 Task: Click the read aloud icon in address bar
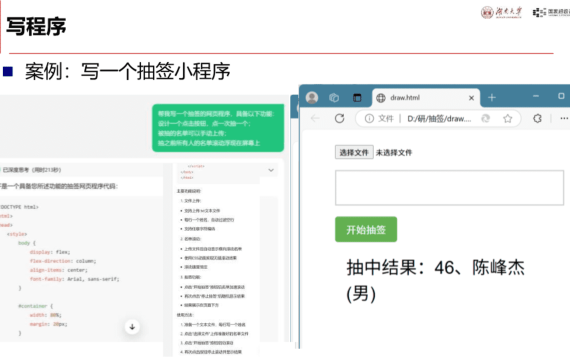point(486,119)
